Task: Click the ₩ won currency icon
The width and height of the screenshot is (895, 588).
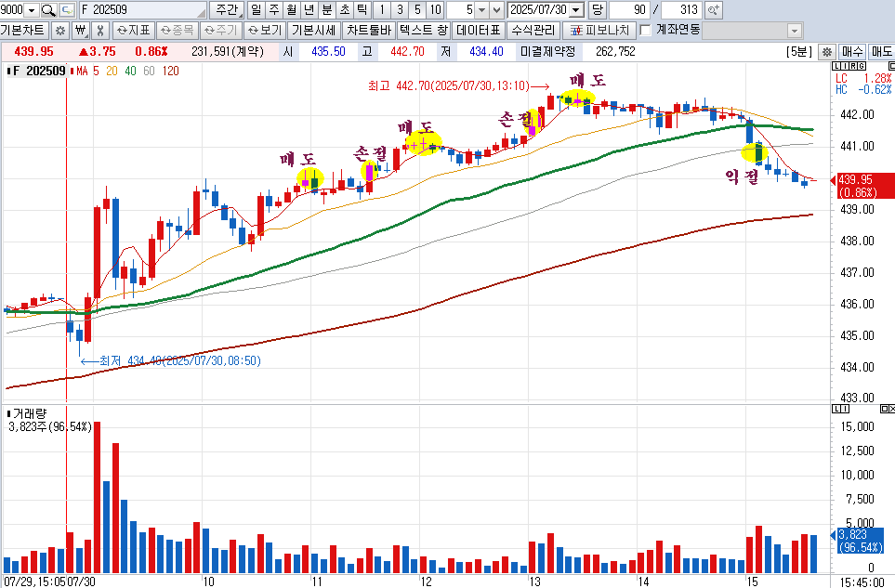Action: 81,31
